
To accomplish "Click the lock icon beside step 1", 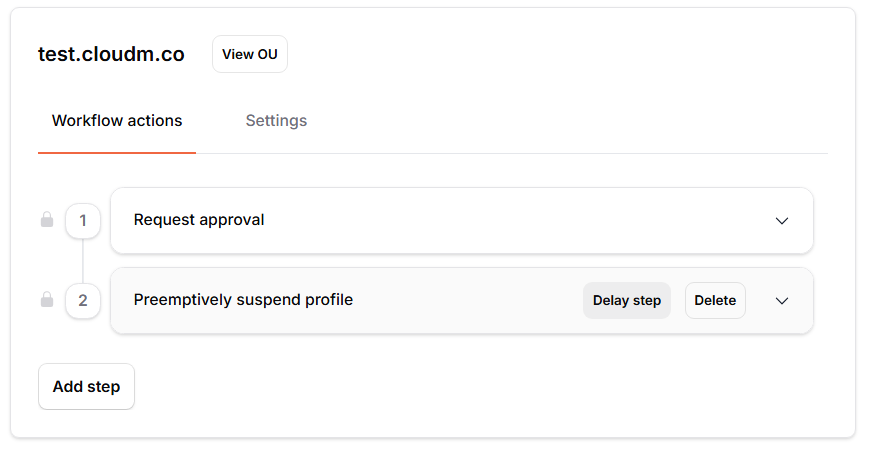I will tap(47, 219).
